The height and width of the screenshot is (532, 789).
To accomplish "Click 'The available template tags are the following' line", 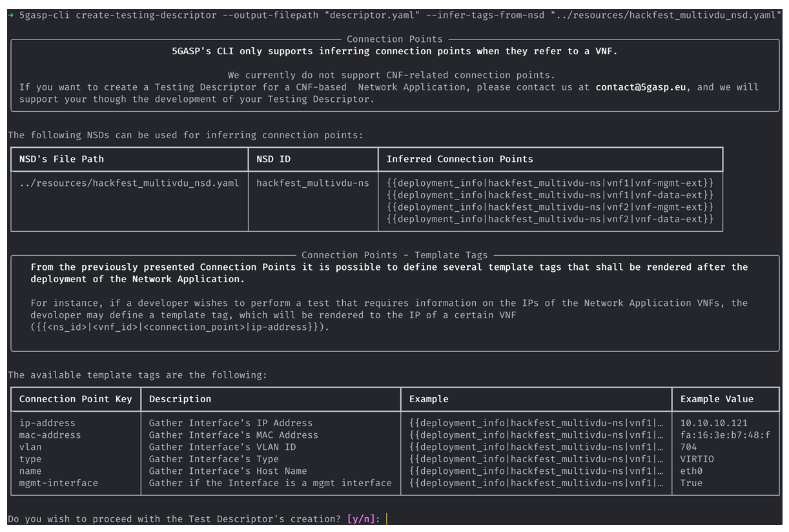I will click(x=138, y=375).
